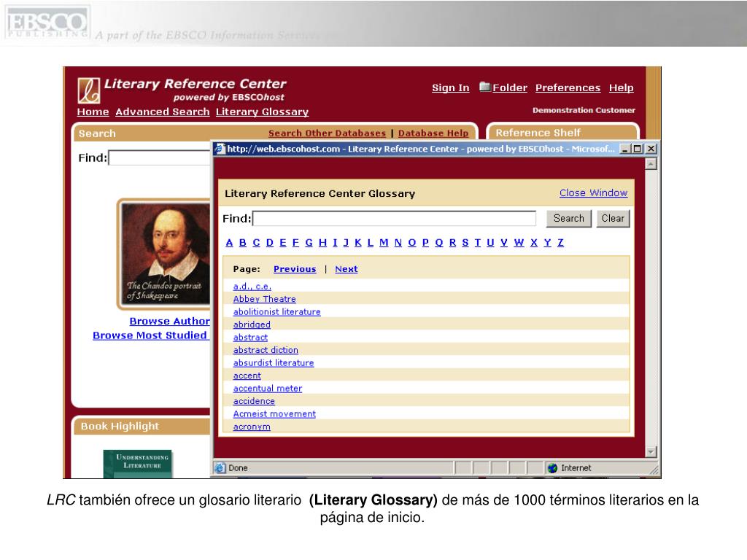Viewport: 747px width, 560px height.
Task: Go to Previous glossary page
Action: pyautogui.click(x=295, y=269)
